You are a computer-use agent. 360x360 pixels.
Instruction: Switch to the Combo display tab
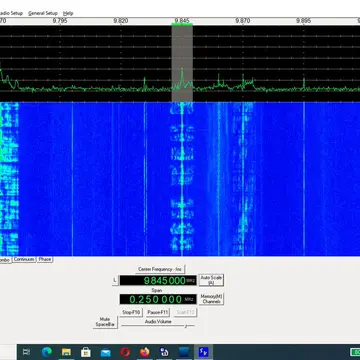5,260
